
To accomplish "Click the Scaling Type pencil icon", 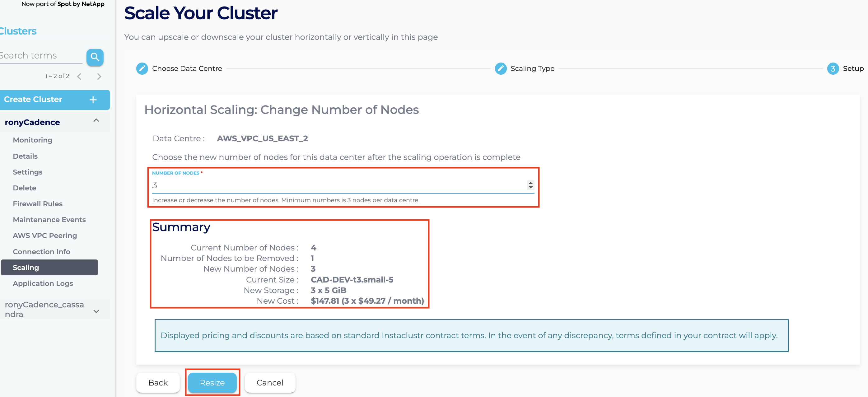I will point(500,68).
